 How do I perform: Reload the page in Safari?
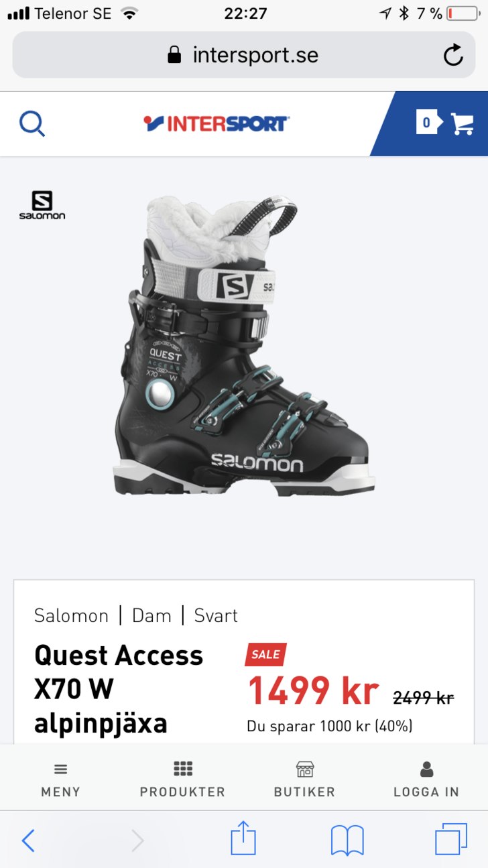coord(453,55)
